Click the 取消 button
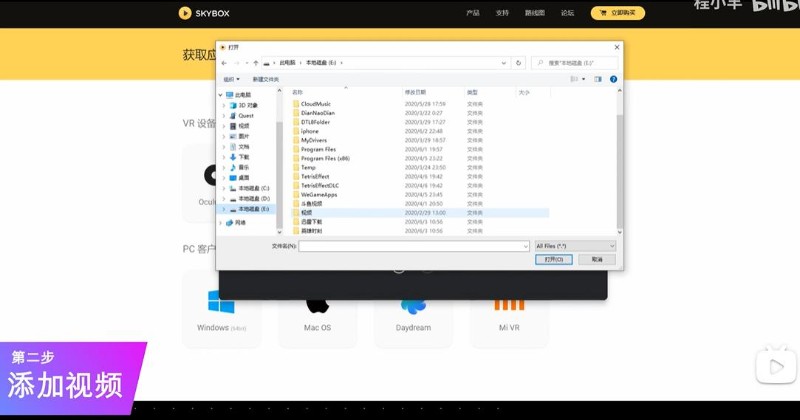Screen dimensions: 800x420 tap(597, 260)
